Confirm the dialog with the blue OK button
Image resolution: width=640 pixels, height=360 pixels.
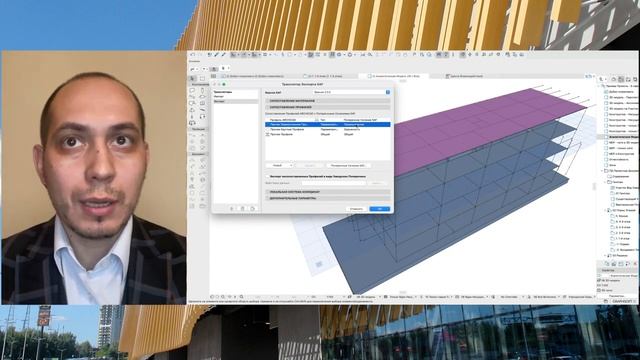[380, 209]
